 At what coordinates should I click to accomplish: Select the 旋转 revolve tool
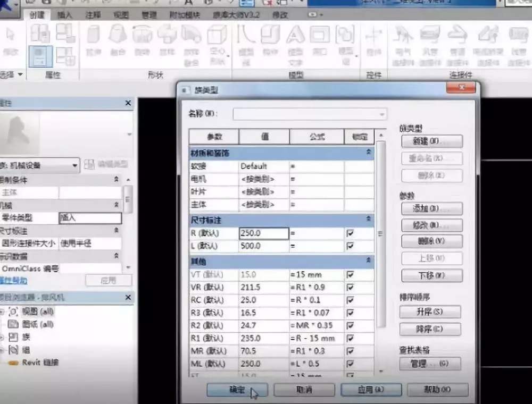(142, 40)
